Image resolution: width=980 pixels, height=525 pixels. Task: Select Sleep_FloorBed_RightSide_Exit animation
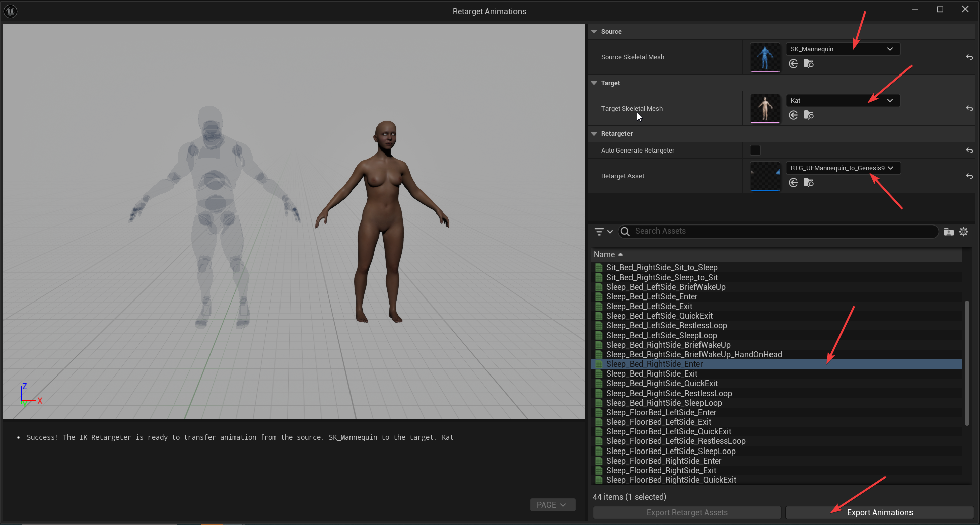point(777,470)
